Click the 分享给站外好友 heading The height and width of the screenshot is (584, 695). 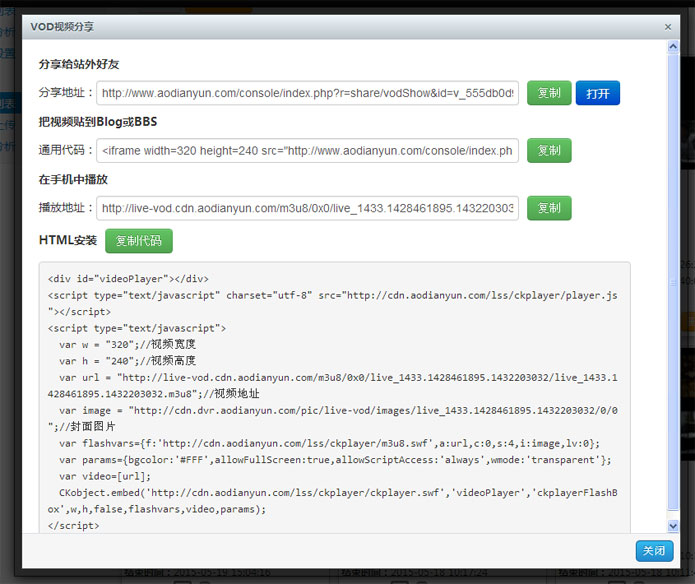[79, 64]
